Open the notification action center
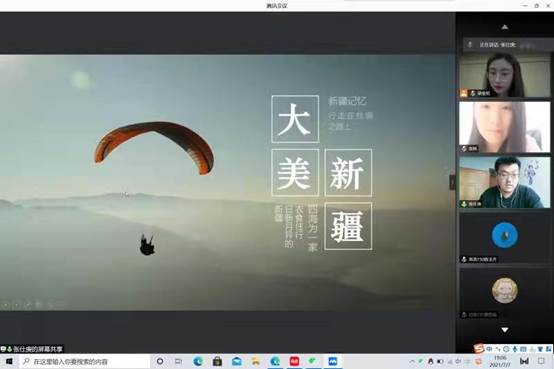The image size is (554, 369). tap(541, 361)
